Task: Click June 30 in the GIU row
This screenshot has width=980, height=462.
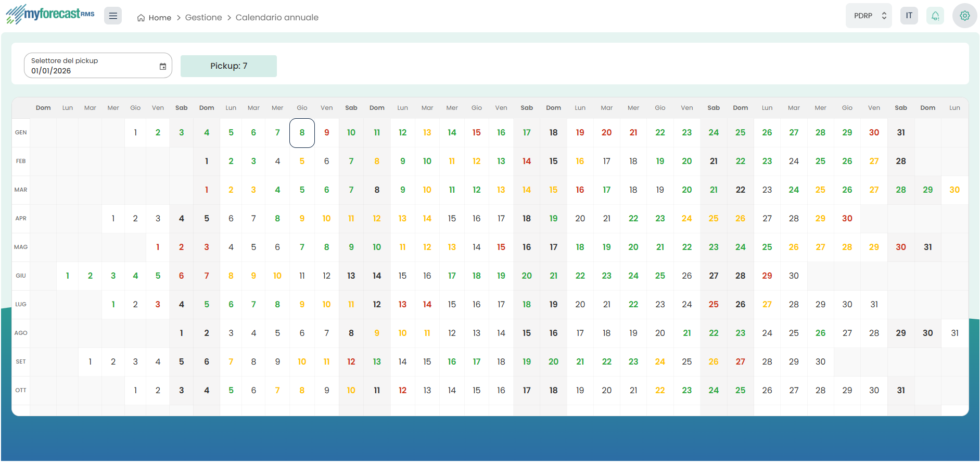Action: tap(794, 276)
